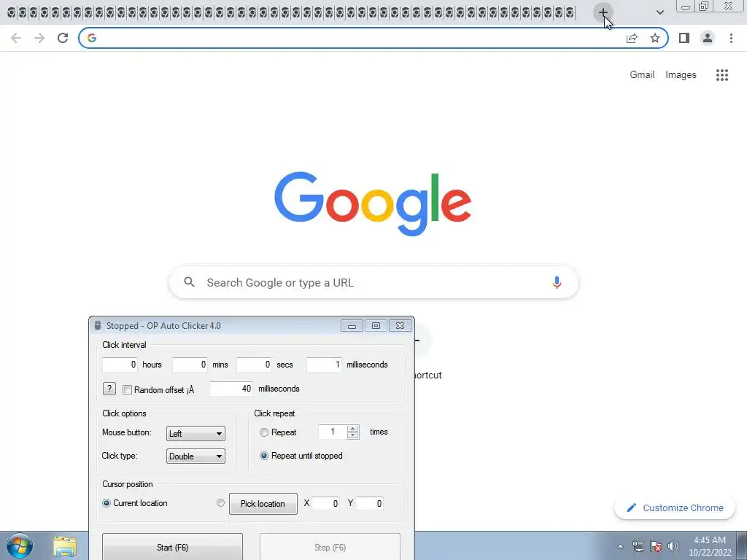Click the network tray icon
Screen dimensions: 747x560
638,546
